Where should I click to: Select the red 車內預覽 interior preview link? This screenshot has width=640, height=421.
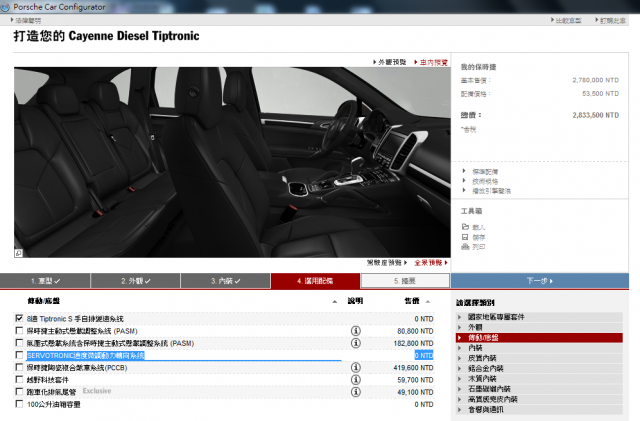click(431, 62)
